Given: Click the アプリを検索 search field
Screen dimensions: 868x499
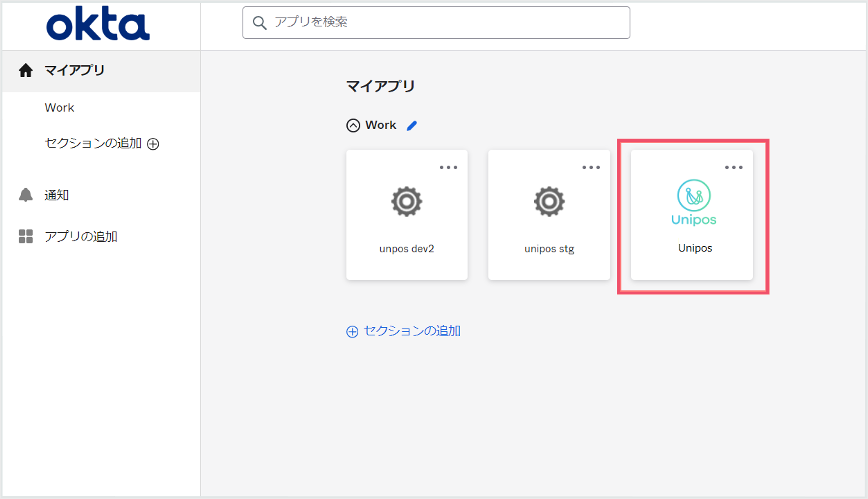Looking at the screenshot, I should click(436, 23).
